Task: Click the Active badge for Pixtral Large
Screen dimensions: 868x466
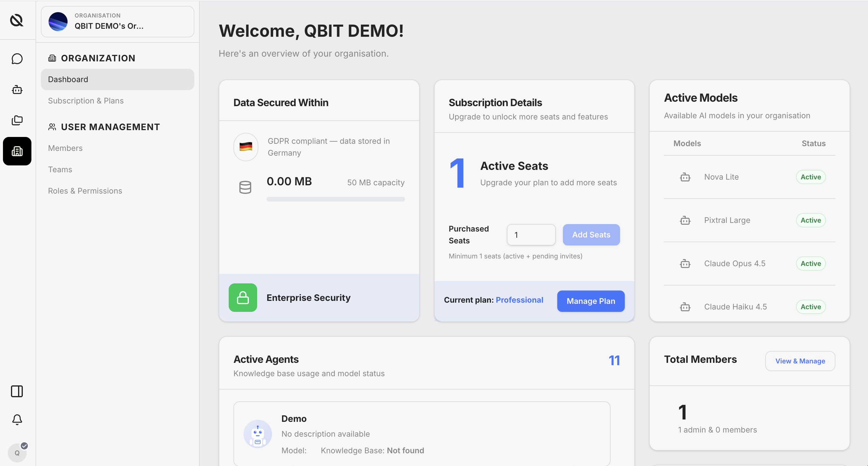Action: point(811,220)
